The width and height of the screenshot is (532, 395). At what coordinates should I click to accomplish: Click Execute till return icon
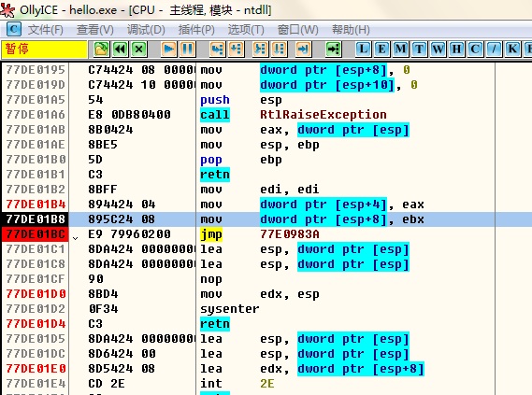(x=303, y=49)
